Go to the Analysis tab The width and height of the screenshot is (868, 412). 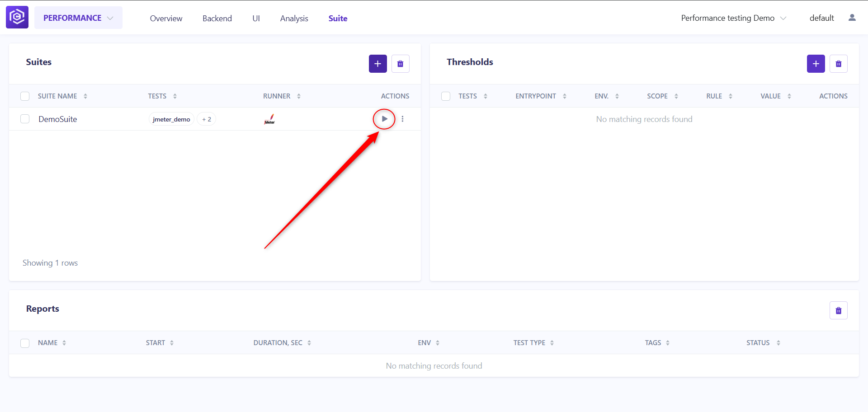[x=294, y=19]
